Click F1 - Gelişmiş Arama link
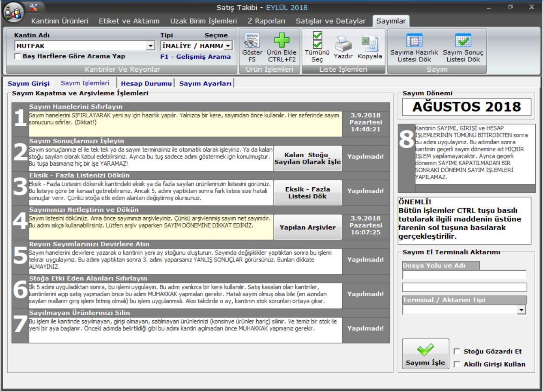The image size is (543, 392). pyautogui.click(x=195, y=57)
